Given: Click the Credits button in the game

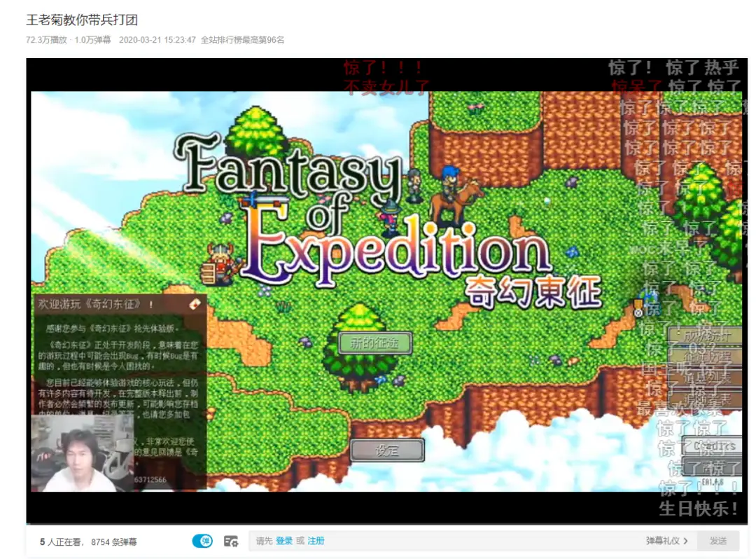Looking at the screenshot, I should [x=713, y=446].
